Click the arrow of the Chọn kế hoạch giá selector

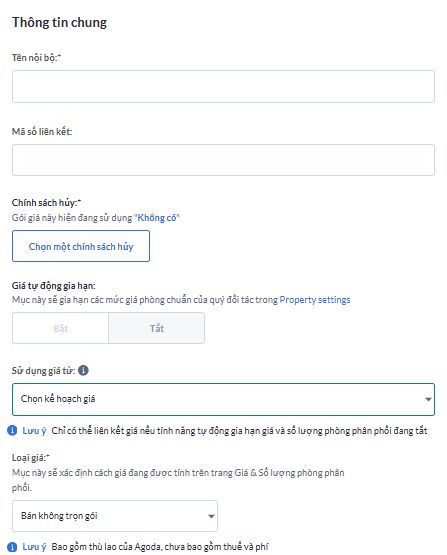click(x=428, y=399)
